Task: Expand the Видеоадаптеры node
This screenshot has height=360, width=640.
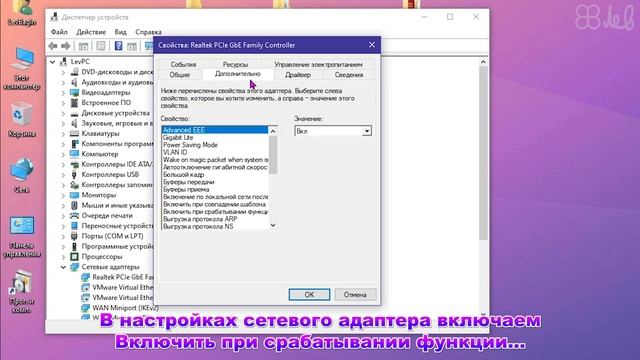Action: point(63,93)
